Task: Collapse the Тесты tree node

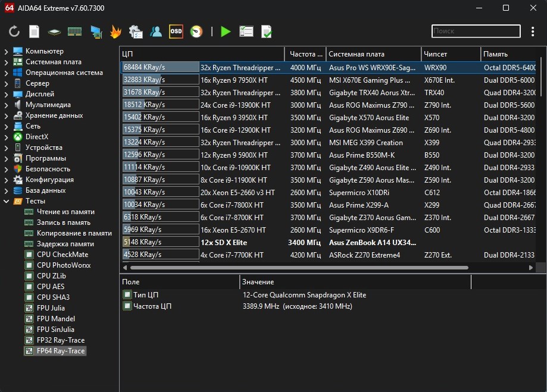Action: [6, 201]
